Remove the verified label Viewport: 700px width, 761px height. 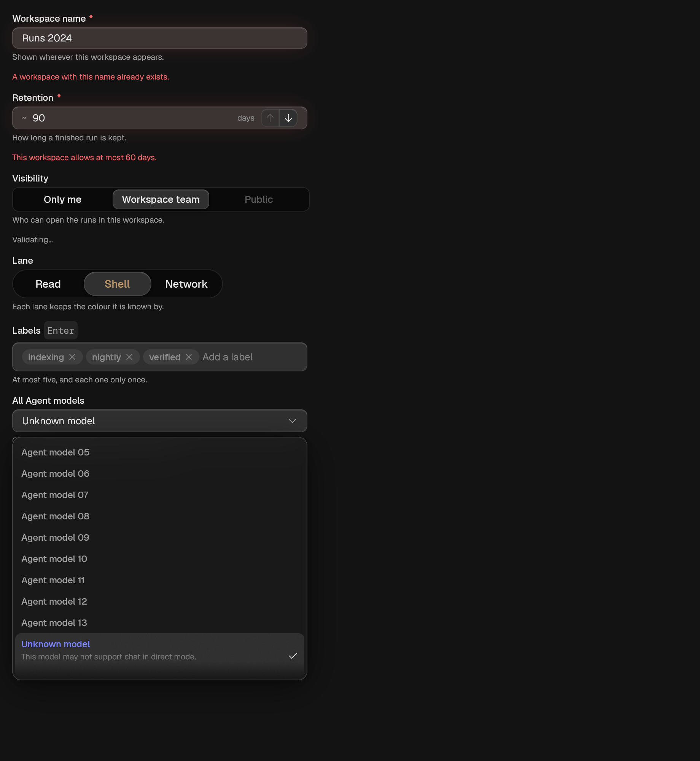pos(189,357)
